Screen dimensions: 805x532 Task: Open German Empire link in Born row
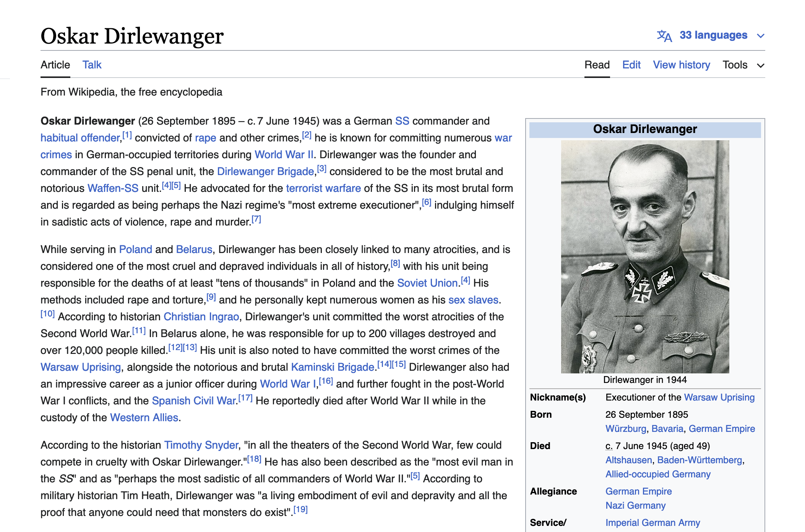click(722, 429)
